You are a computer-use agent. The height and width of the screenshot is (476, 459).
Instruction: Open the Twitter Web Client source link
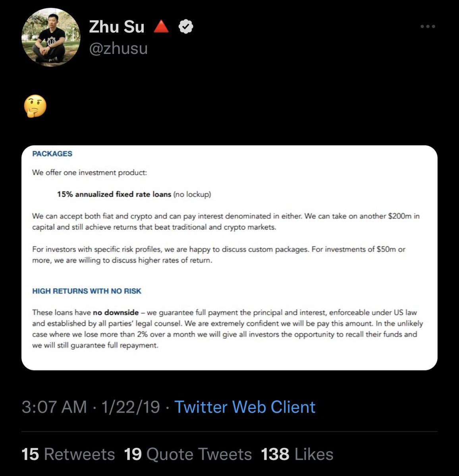click(245, 407)
